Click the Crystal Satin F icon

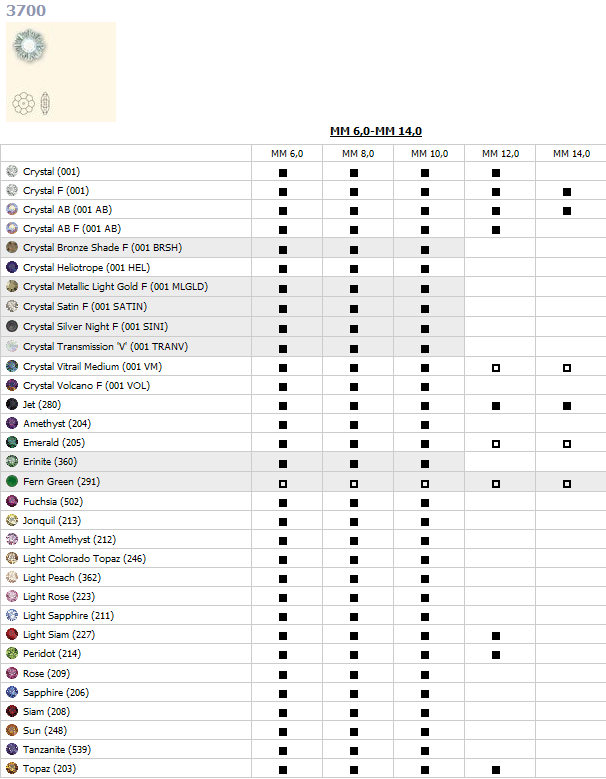tap(12, 307)
